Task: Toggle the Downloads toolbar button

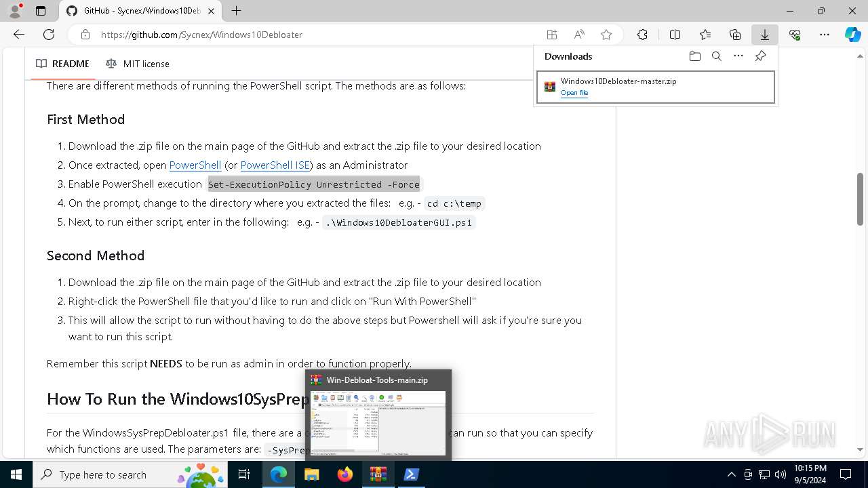Action: pyautogui.click(x=765, y=35)
